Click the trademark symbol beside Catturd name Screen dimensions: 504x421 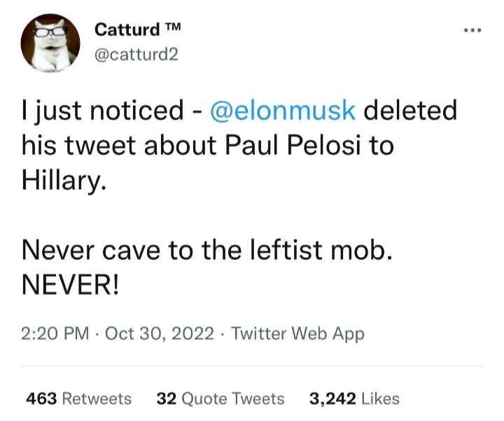(x=171, y=29)
